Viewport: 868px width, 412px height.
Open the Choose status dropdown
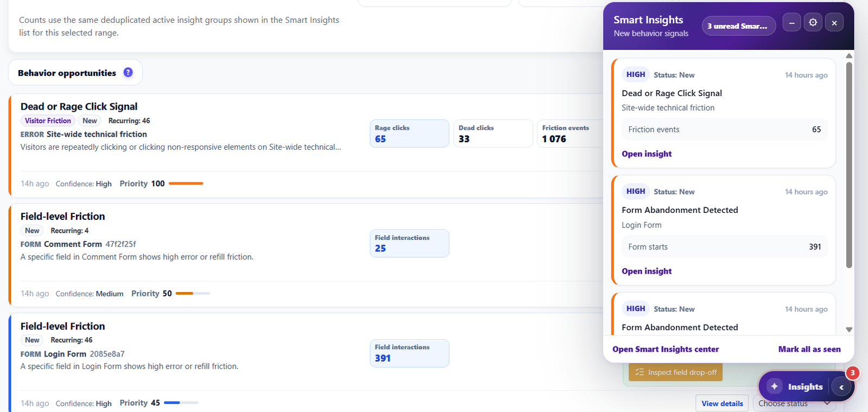point(794,403)
